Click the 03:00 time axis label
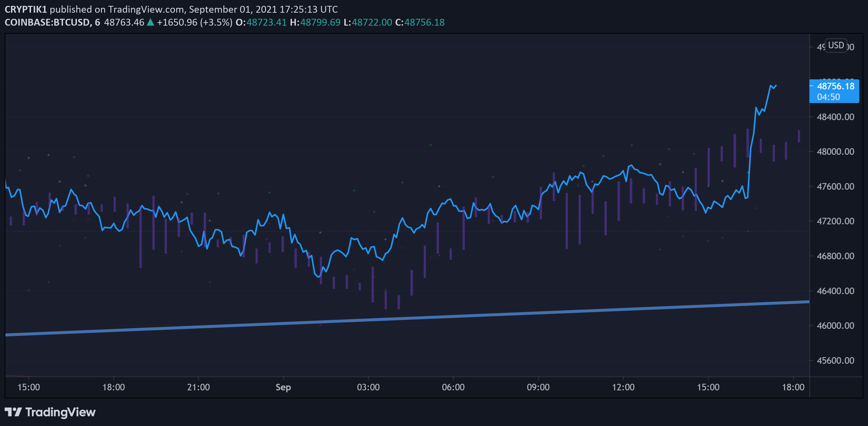Viewport: 868px width, 426px height. tap(368, 387)
